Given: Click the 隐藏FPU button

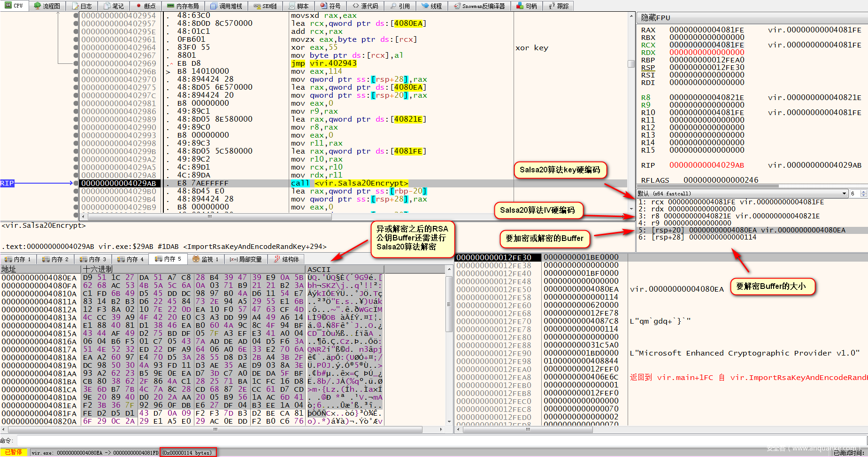Looking at the screenshot, I should tap(656, 18).
